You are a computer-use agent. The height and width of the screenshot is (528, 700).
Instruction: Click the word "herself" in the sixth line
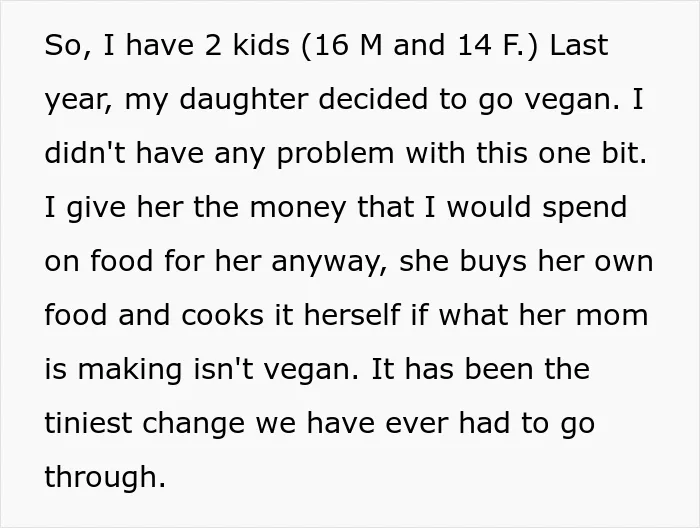tap(351, 314)
